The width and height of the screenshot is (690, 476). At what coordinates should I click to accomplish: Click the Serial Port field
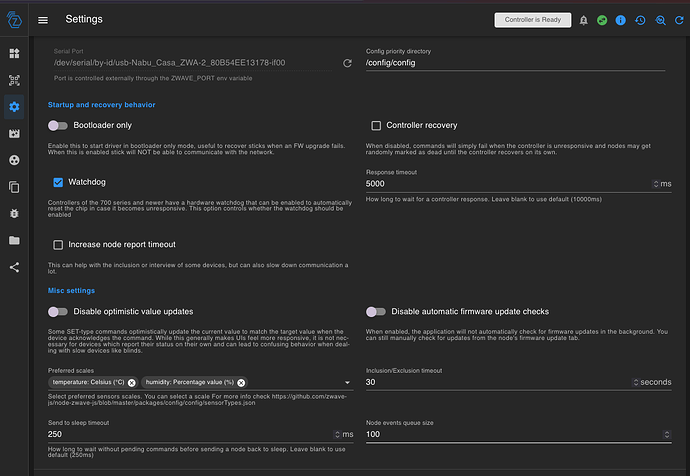click(x=193, y=63)
